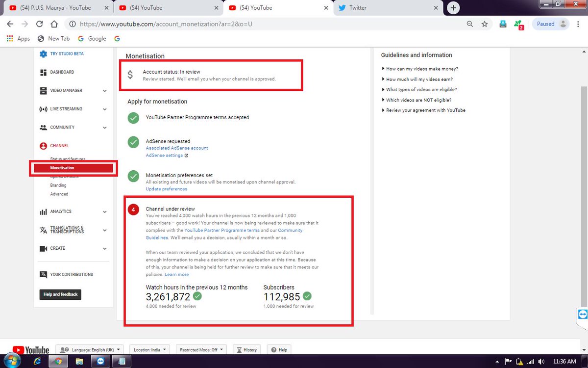Image resolution: width=588 pixels, height=368 pixels.
Task: Open the AdSense settings link
Action: click(x=167, y=156)
